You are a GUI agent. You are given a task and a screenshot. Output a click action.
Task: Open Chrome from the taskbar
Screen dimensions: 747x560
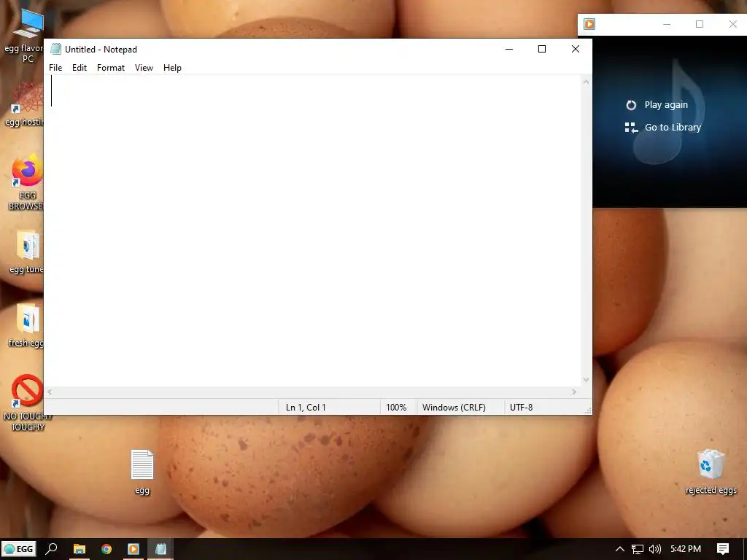coord(107,549)
